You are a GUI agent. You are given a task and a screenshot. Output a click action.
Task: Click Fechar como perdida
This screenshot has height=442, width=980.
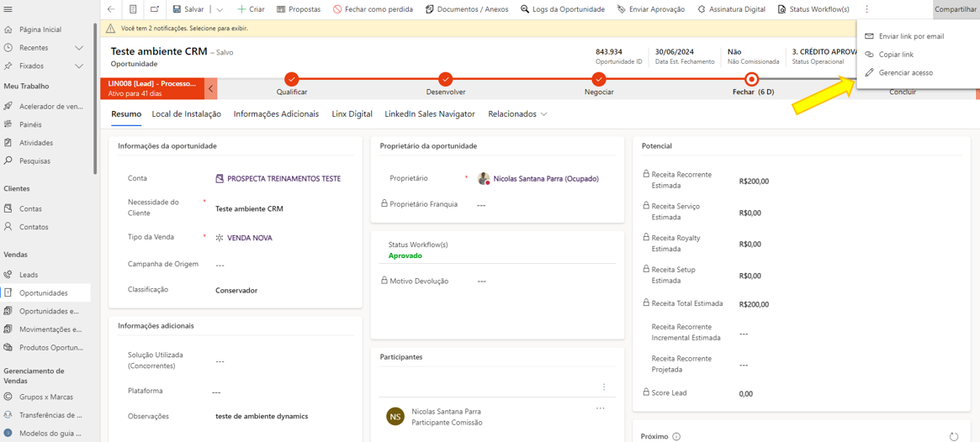tap(373, 9)
